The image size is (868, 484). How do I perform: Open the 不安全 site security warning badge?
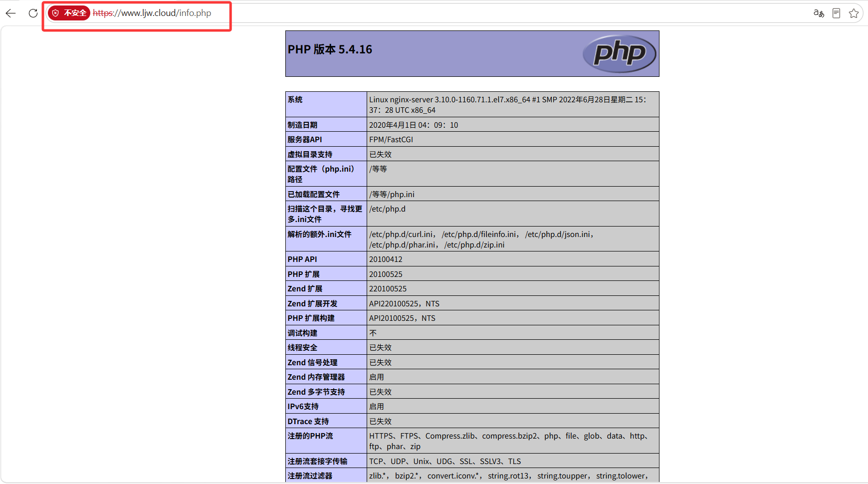tap(69, 13)
